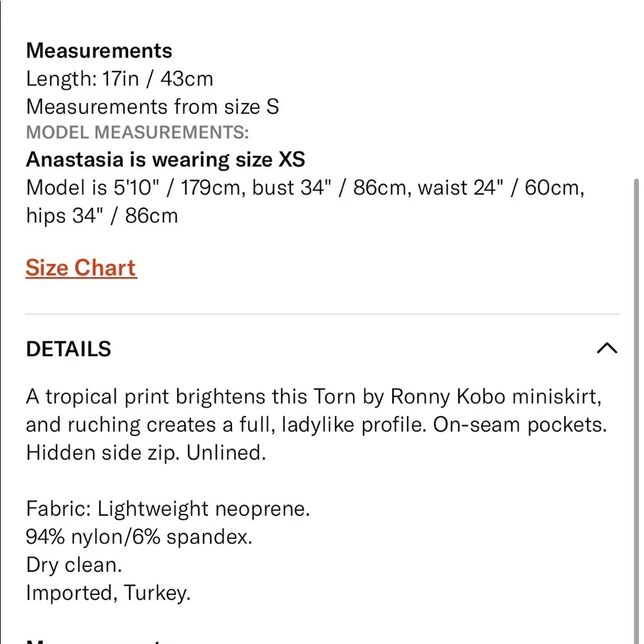Select Measurements from size S text
Image resolution: width=644 pixels, height=644 pixels.
(x=152, y=106)
